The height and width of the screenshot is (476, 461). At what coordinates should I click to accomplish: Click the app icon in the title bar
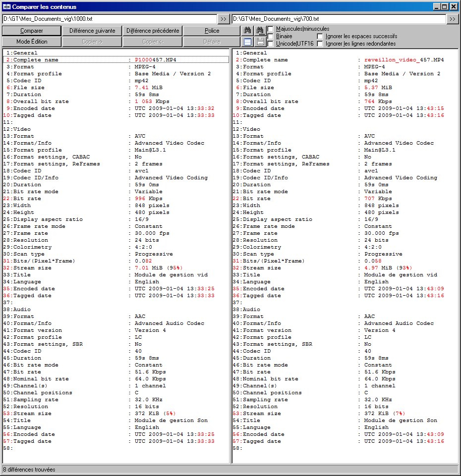[6, 6]
